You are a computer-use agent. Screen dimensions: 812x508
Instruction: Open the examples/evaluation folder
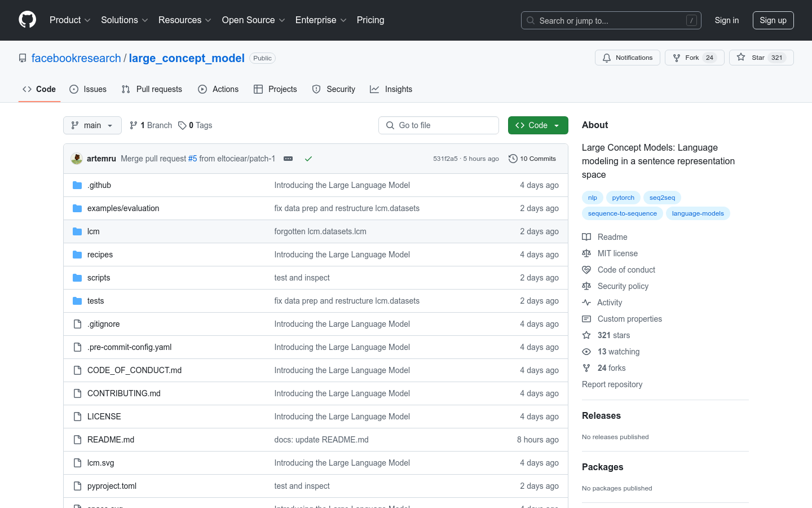coord(123,208)
